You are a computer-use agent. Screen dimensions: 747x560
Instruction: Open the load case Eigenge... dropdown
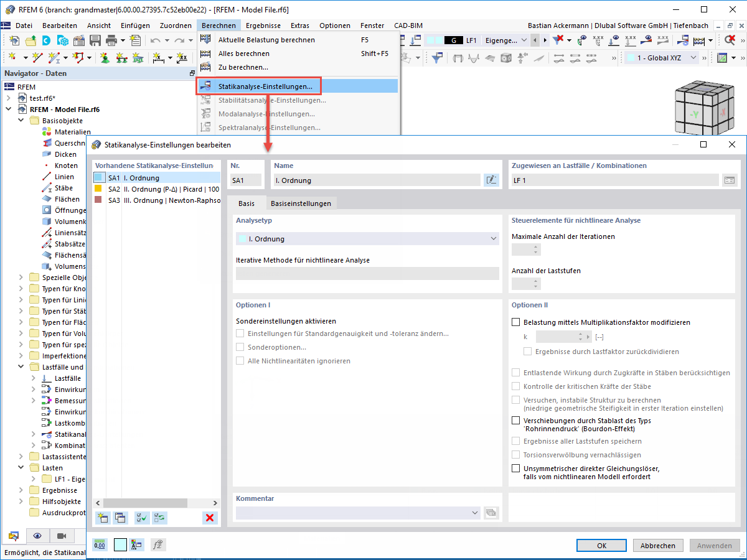[506, 40]
